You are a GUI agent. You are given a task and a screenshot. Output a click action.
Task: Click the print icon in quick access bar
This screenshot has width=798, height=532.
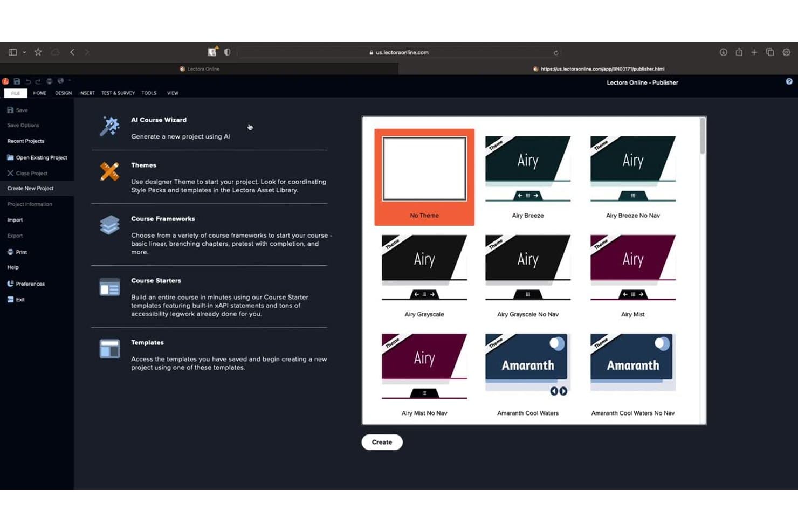[x=49, y=81]
